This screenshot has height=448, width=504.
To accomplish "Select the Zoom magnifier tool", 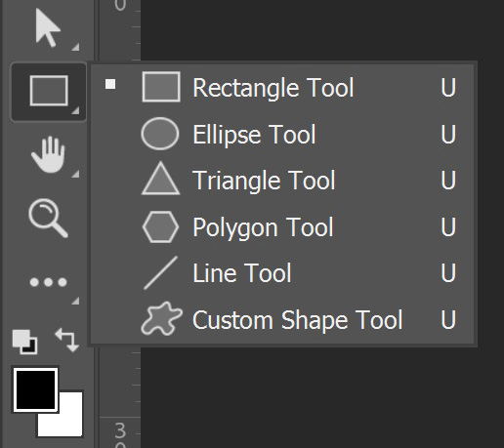I will click(48, 218).
